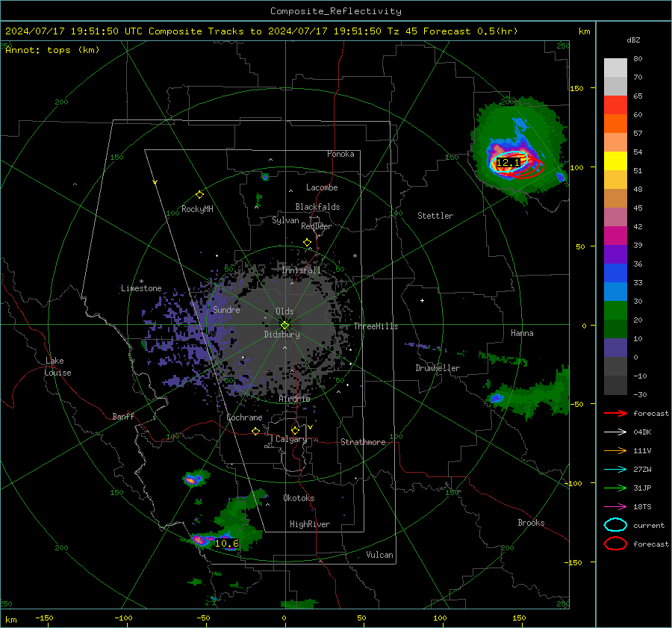Viewport: 672px width, 628px height.
Task: Click the Lake Louise label
Action: pos(58,367)
